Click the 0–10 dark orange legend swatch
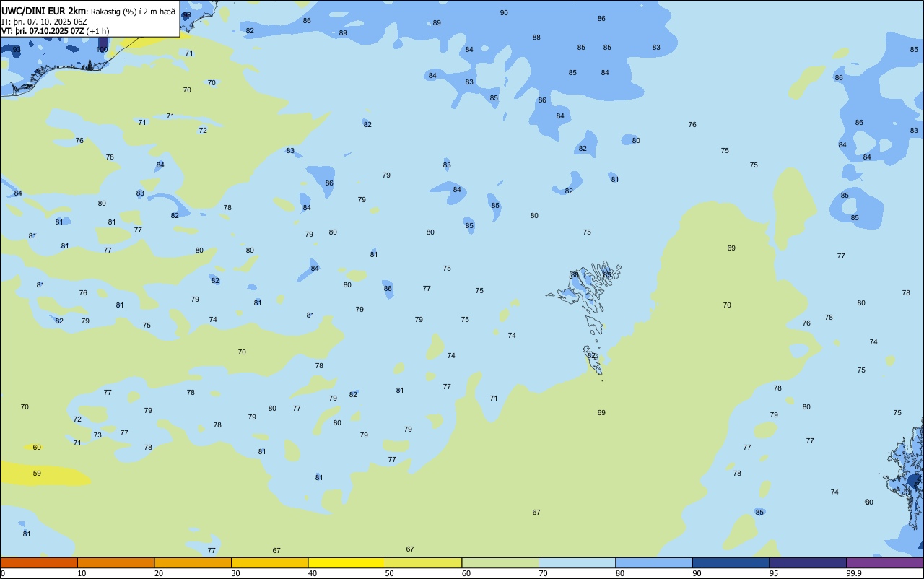Screen dimensions: 924x579 point(39,562)
